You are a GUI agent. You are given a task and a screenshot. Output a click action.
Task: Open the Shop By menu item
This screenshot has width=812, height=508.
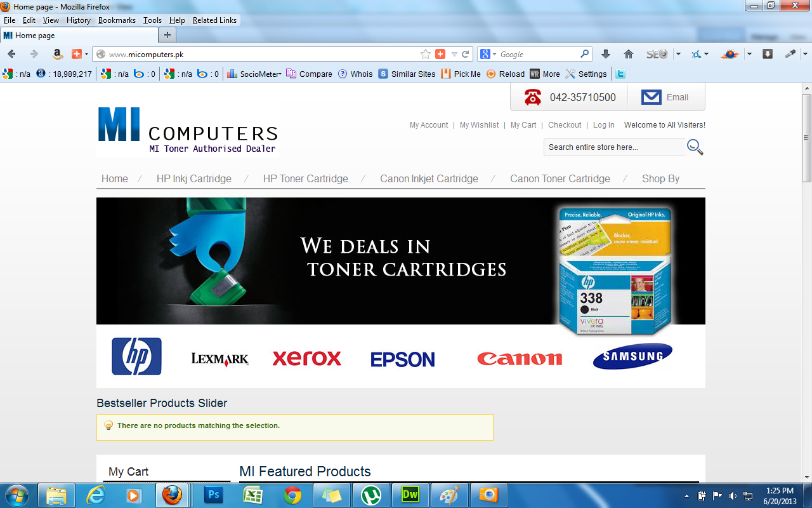pyautogui.click(x=660, y=178)
